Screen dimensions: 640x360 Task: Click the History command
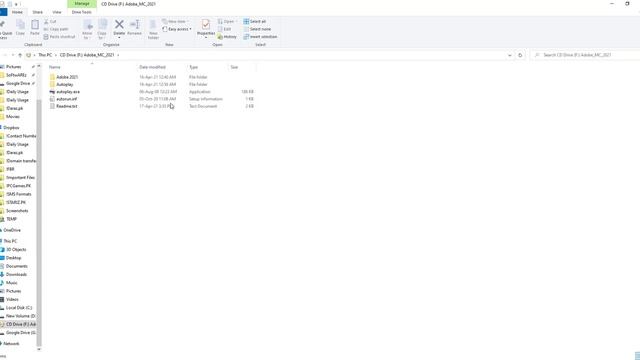coord(227,37)
